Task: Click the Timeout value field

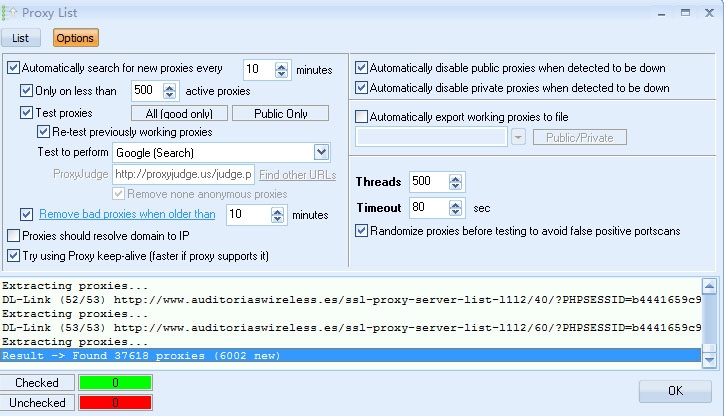Action: pyautogui.click(x=428, y=207)
